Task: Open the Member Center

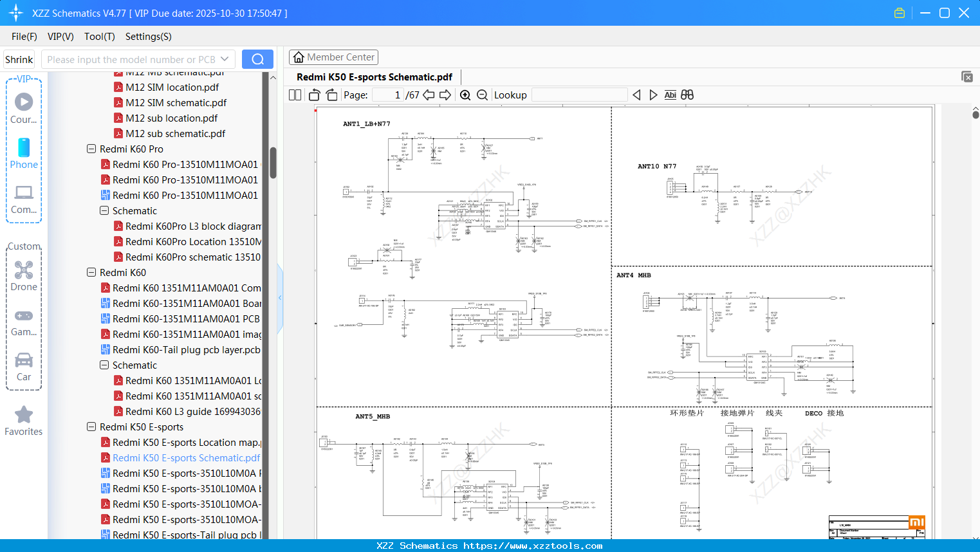Action: pos(333,57)
